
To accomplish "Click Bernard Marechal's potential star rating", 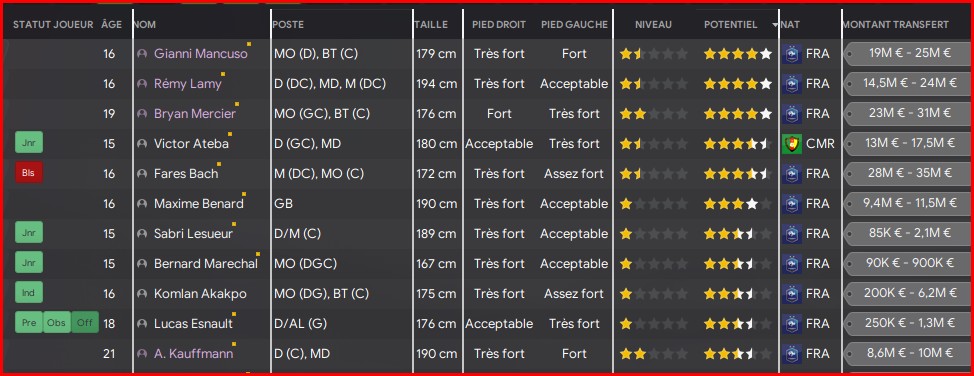I will (x=737, y=264).
